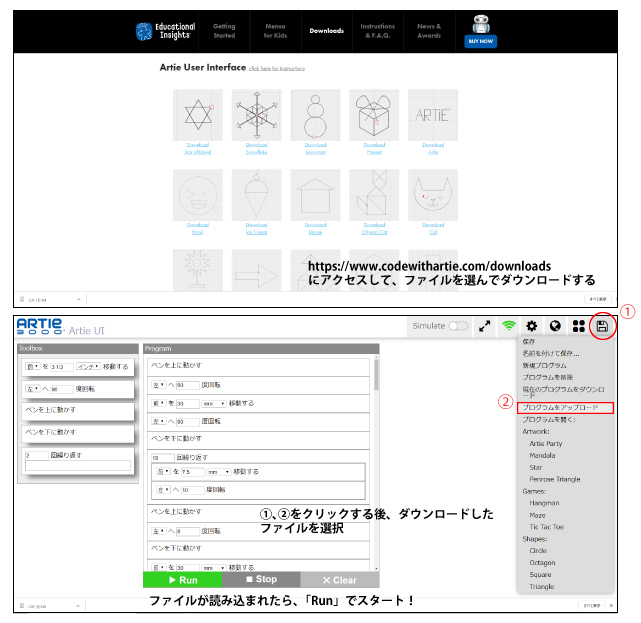Image resolution: width=641 pixels, height=623 pixels.
Task: Open direction dropdown in Toolbox move block
Action: (33, 366)
